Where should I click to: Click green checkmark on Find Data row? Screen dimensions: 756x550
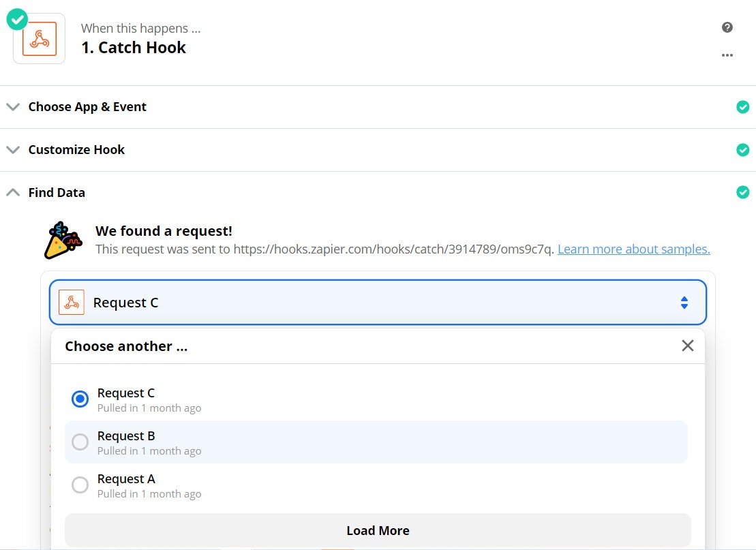[x=742, y=192]
